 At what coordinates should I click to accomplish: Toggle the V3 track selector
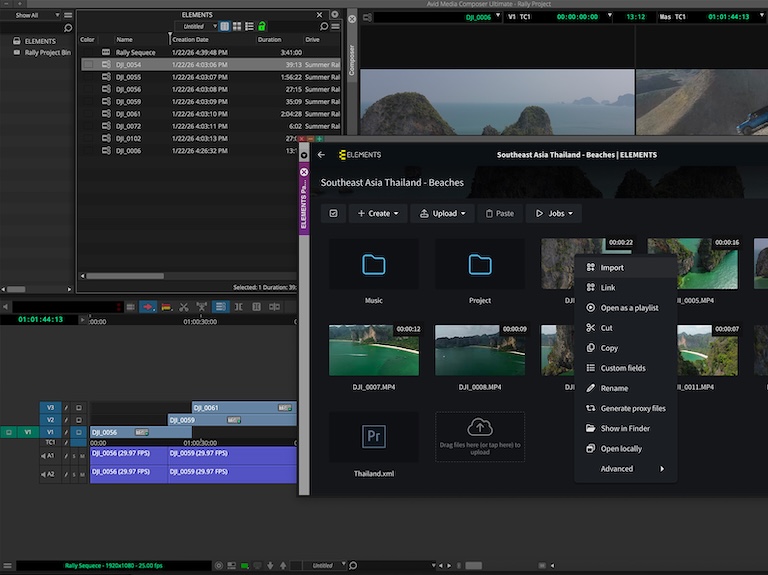[x=50, y=407]
